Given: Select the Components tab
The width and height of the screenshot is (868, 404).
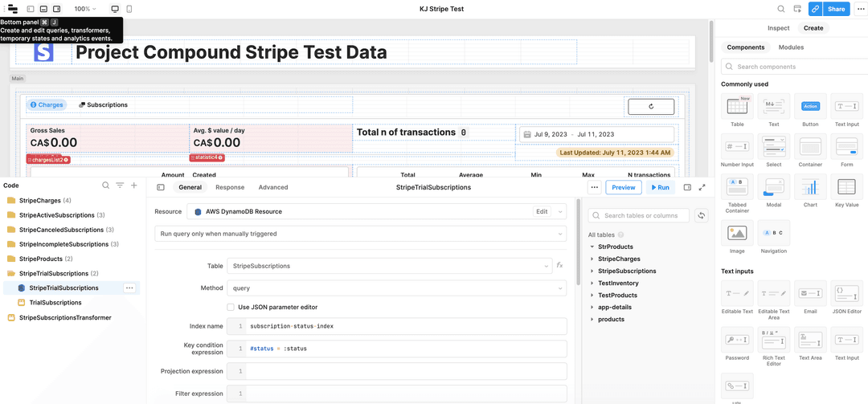Looking at the screenshot, I should 745,47.
